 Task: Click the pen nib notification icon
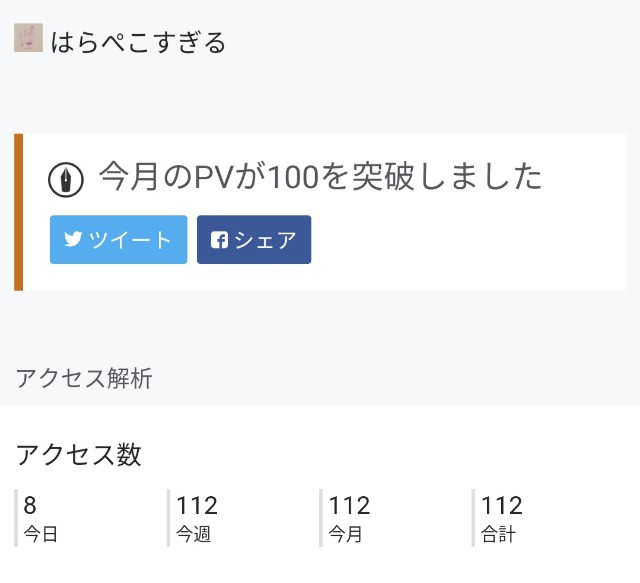(66, 180)
